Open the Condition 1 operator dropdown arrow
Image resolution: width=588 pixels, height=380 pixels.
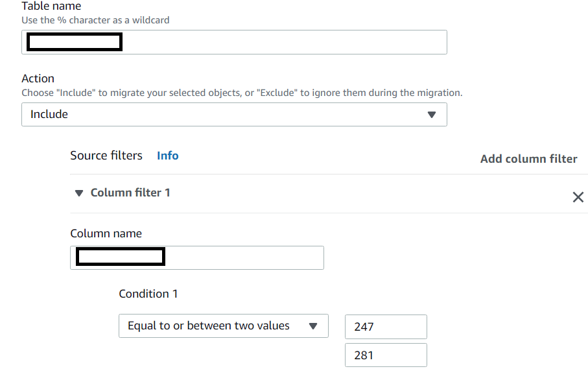313,326
